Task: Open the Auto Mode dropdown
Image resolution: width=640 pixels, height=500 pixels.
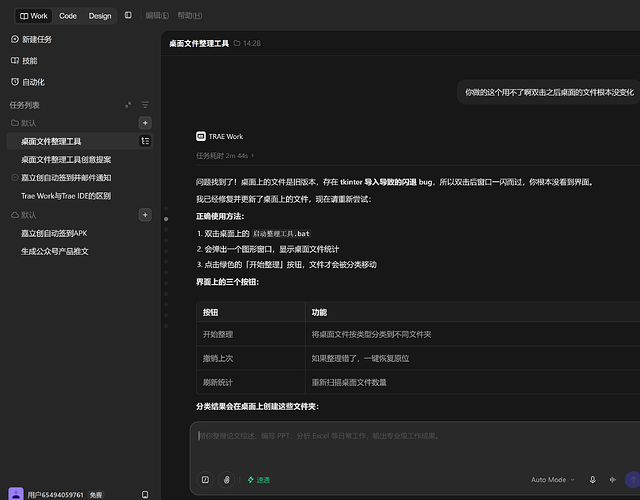Action: [x=553, y=480]
